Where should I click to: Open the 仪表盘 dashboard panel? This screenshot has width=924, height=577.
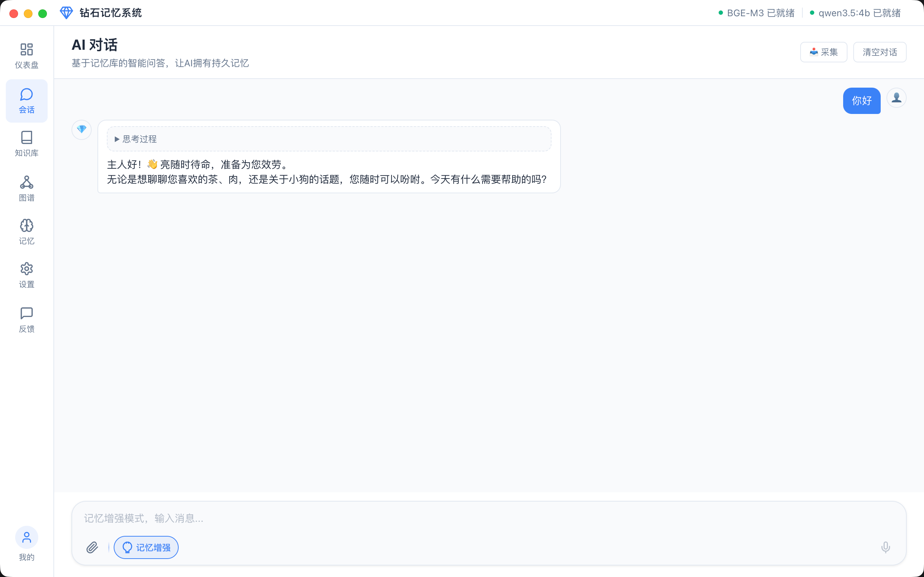coord(26,54)
